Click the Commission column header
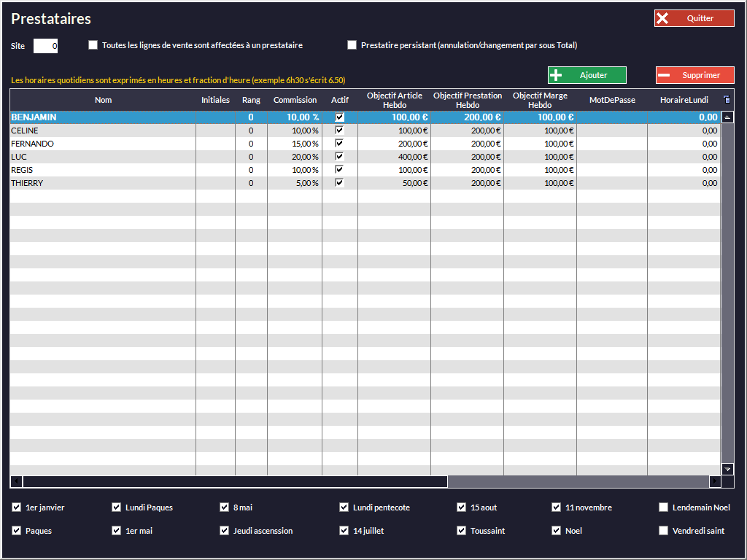Image resolution: width=747 pixels, height=560 pixels. click(295, 100)
